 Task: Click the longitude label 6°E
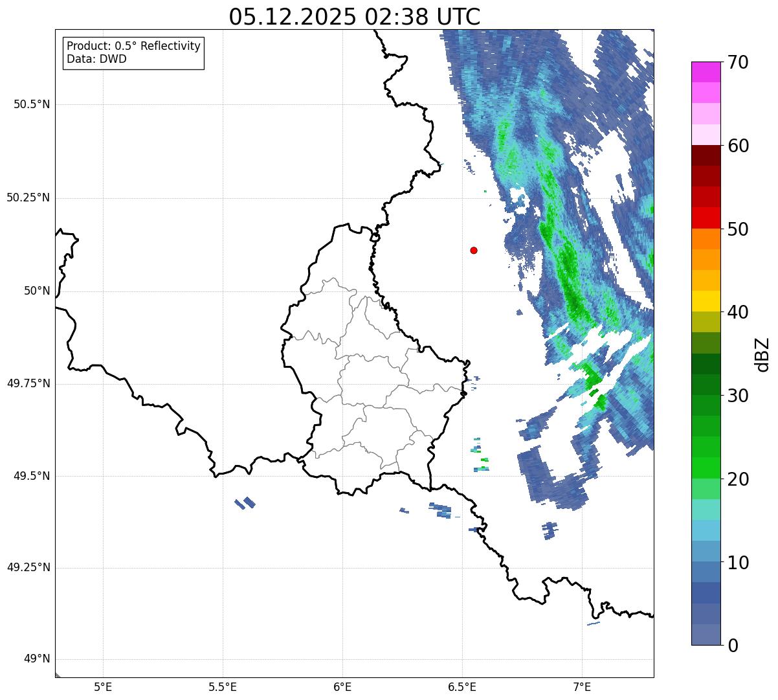coord(342,686)
